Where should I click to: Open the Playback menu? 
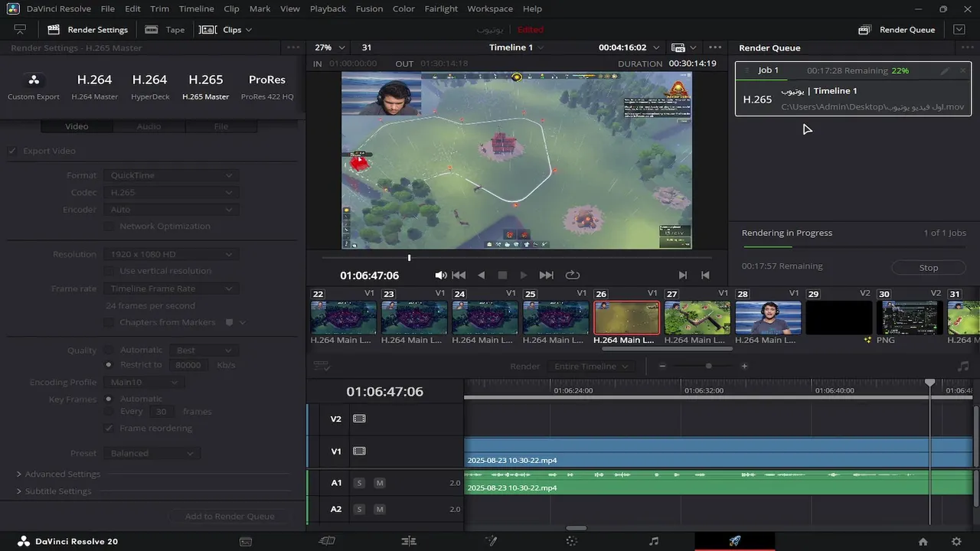click(x=328, y=8)
